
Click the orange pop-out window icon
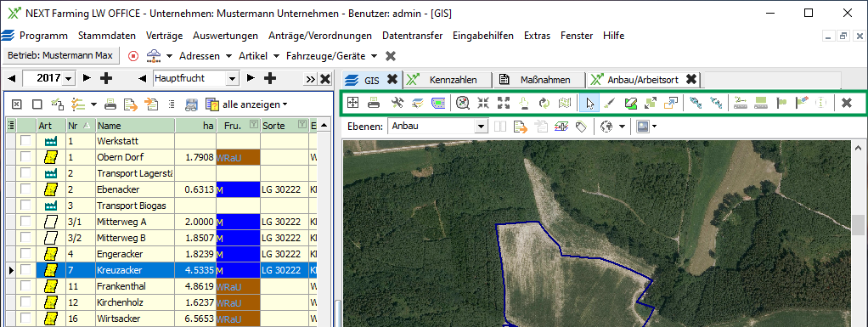(670, 103)
